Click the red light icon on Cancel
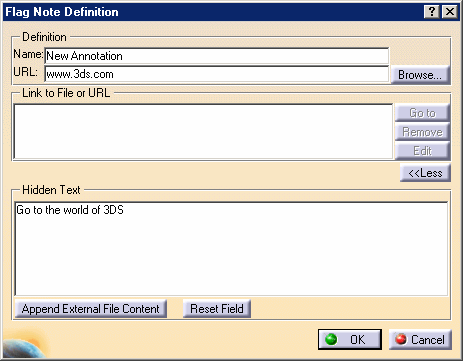This screenshot has height=361, width=463. coord(401,339)
